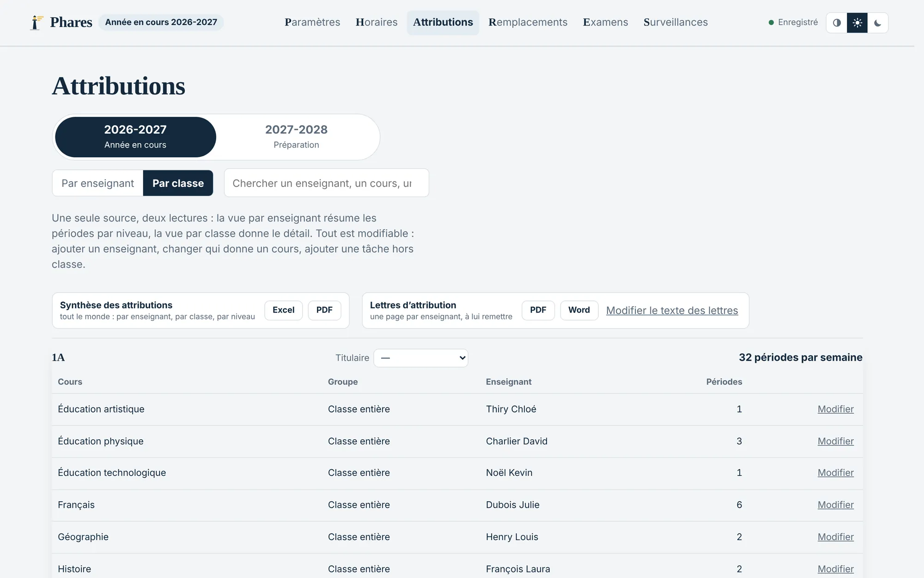Export the synthèse des attributions as PDF
924x578 pixels.
point(324,310)
